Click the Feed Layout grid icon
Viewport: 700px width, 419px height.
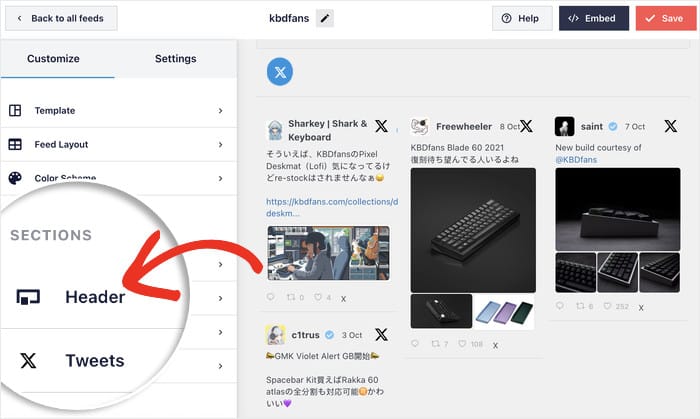pyautogui.click(x=15, y=145)
